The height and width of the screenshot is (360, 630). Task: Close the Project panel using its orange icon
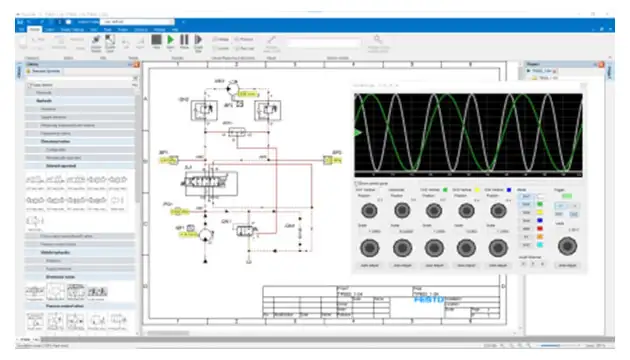pyautogui.click(x=601, y=64)
